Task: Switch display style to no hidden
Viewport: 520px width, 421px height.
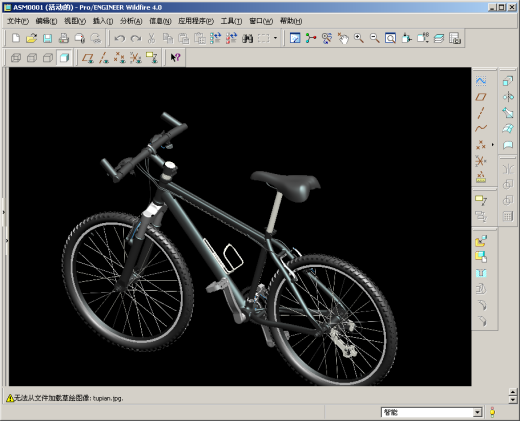Action: tap(48, 58)
